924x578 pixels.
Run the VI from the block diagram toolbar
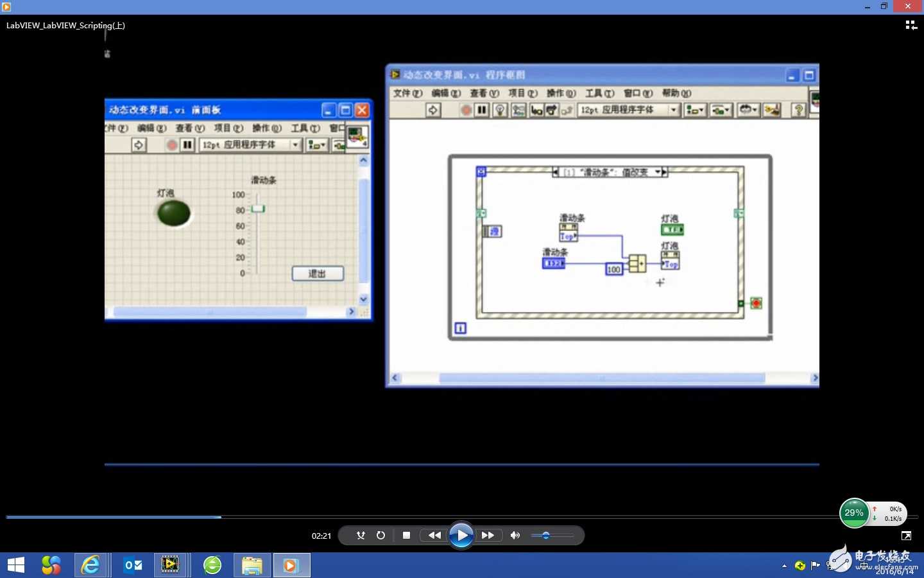pos(433,110)
